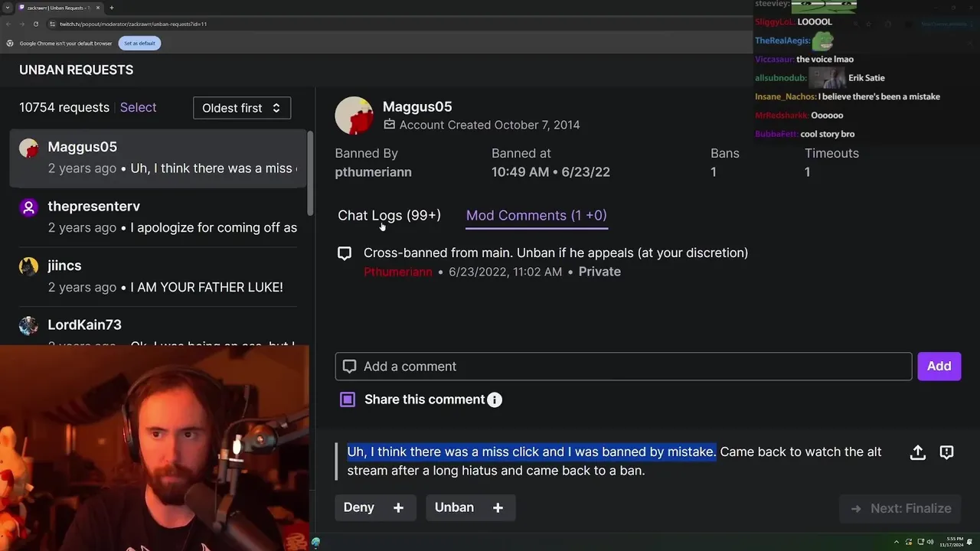
Task: Click jiincs avatar in request list
Action: point(28,266)
